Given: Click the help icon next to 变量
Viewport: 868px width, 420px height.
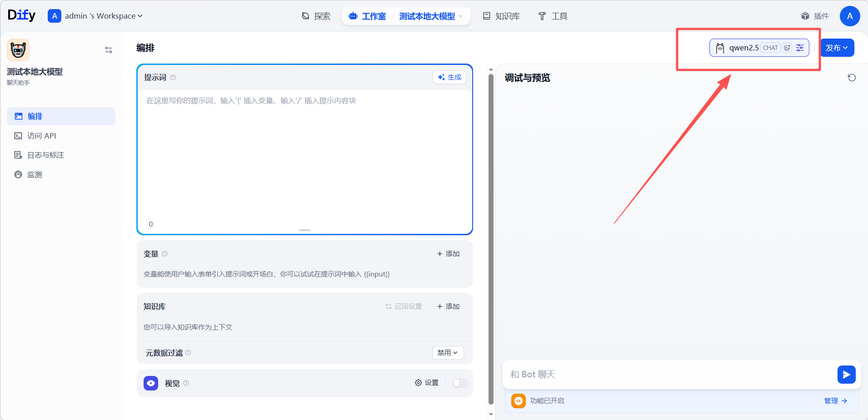Looking at the screenshot, I should [165, 254].
